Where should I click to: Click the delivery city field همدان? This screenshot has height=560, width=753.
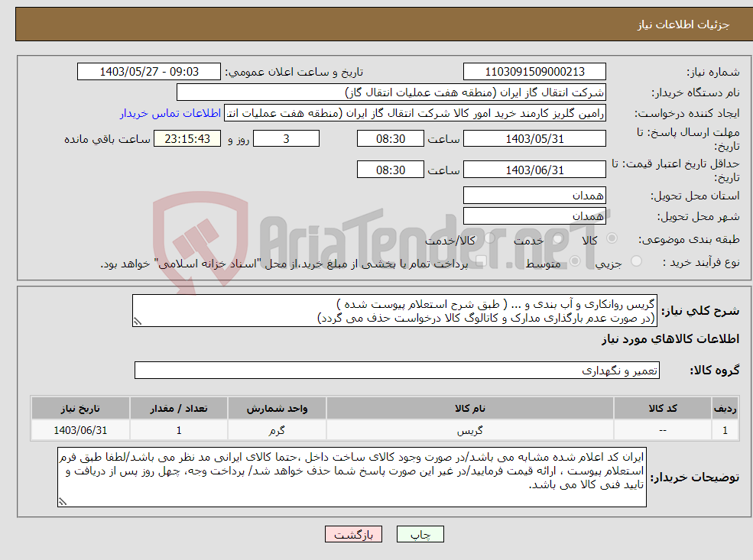pos(534,216)
